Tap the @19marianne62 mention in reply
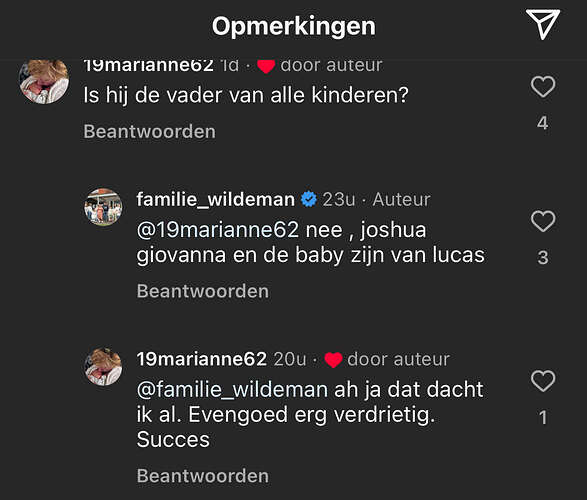587x500 pixels. pyautogui.click(x=218, y=230)
